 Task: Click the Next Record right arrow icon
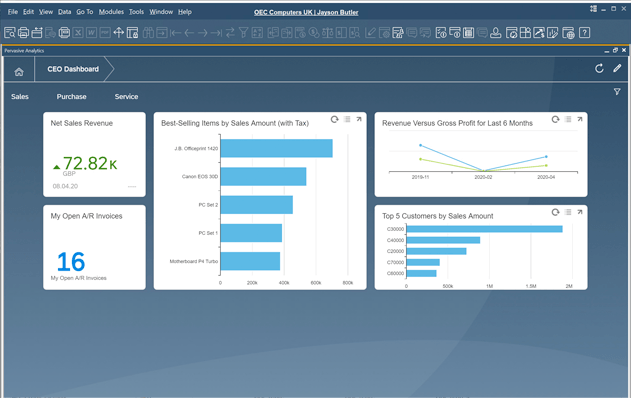(203, 33)
